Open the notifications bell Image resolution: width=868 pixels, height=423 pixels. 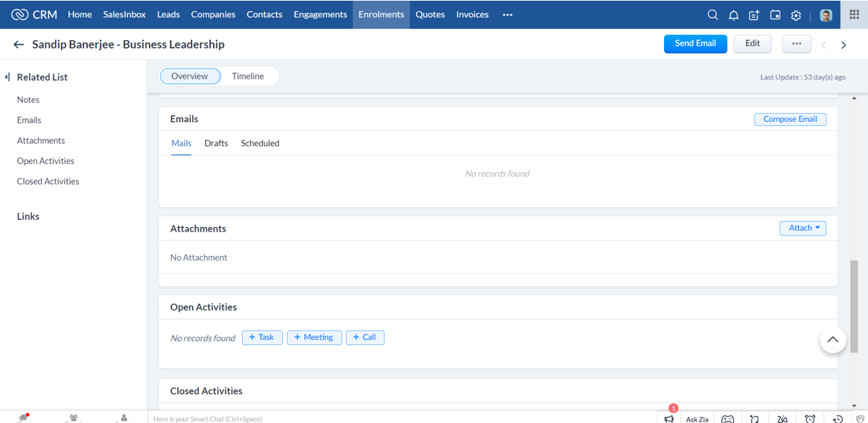[x=733, y=15]
